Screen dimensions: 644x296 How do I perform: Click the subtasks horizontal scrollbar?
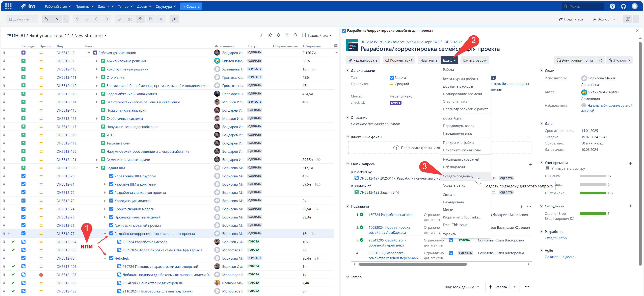click(412, 264)
